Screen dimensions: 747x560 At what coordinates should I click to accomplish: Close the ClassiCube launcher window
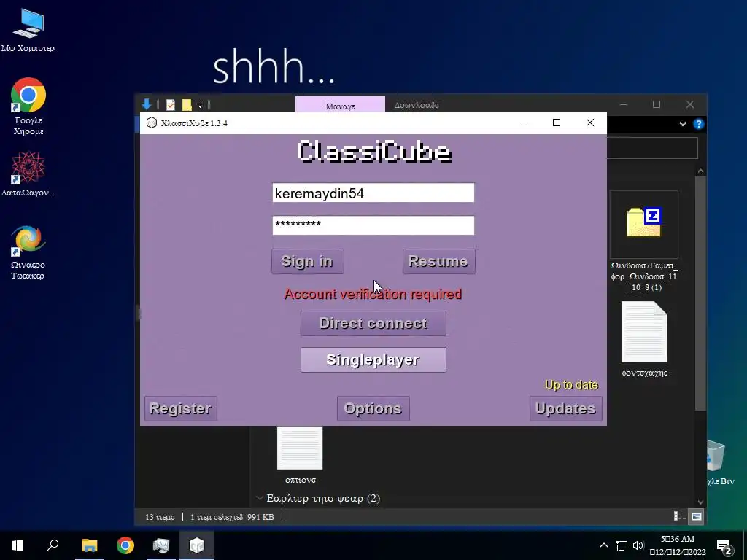(589, 122)
